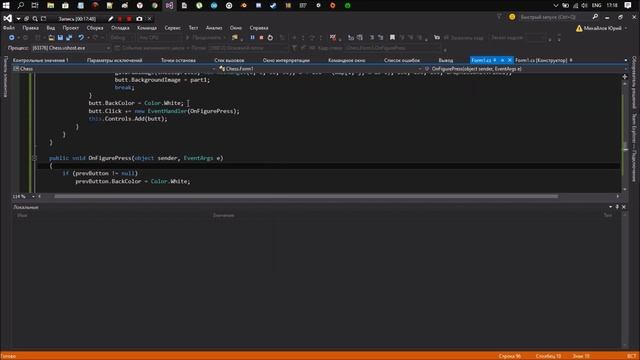The width and height of the screenshot is (640, 360).
Task: Switch to the Стек вызовов tab
Action: tap(229, 60)
